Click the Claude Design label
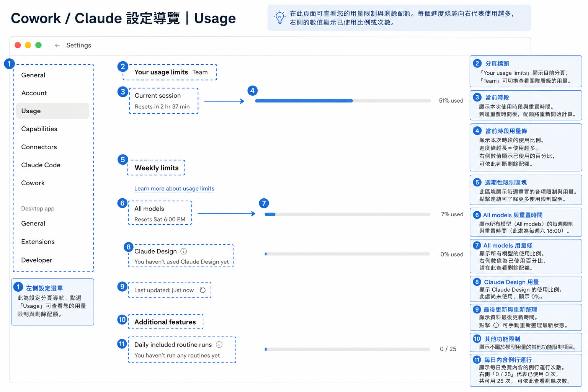The height and width of the screenshot is (392, 588). (x=155, y=251)
